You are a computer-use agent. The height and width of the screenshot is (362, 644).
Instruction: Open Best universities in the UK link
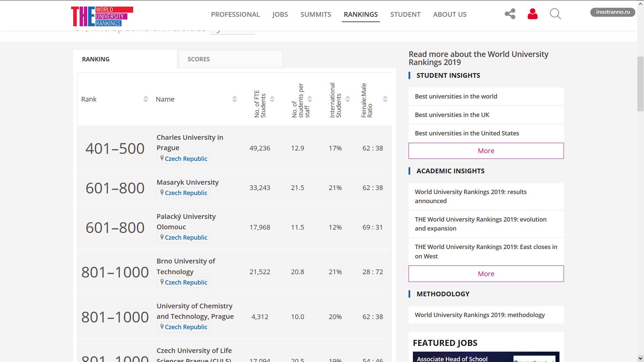[x=452, y=115]
